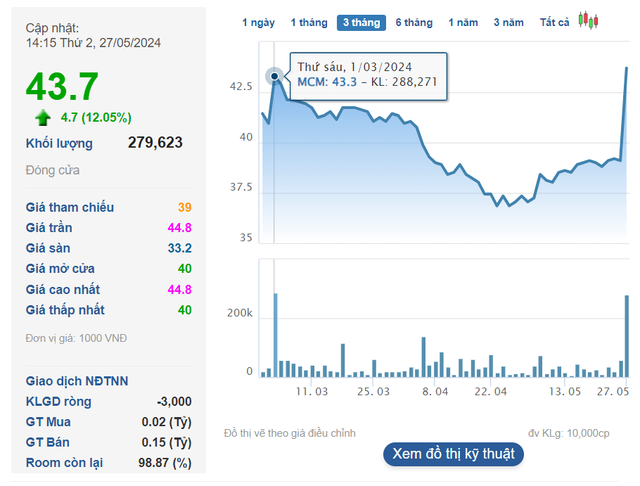Click the tallest volume bar on 1/03

point(276,335)
